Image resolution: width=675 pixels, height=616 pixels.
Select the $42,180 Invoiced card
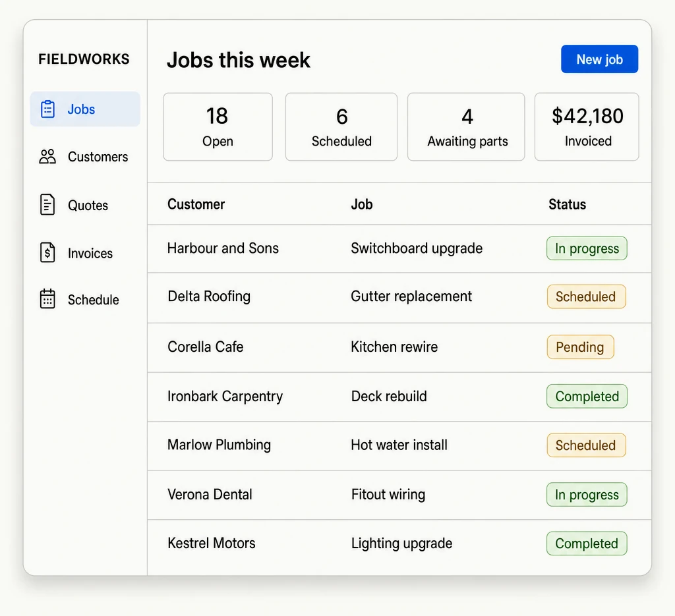[587, 127]
